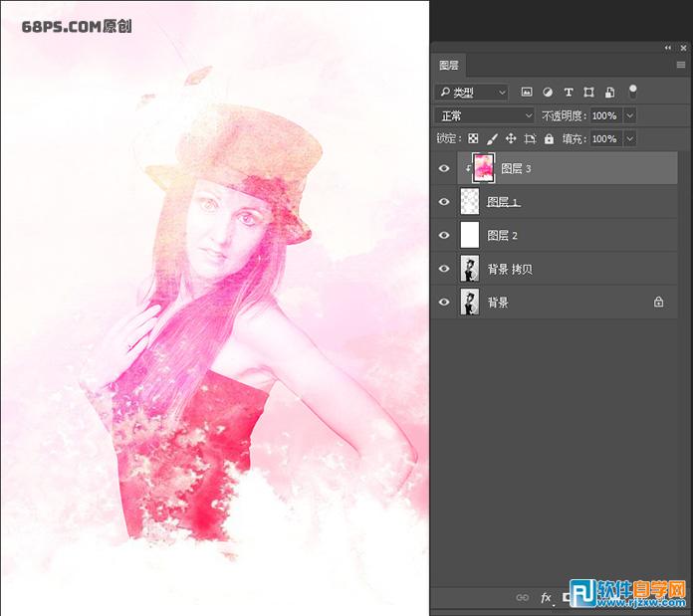Screen dimensions: 693x616
Task: Toggle visibility of 图层 2
Action: (x=444, y=236)
